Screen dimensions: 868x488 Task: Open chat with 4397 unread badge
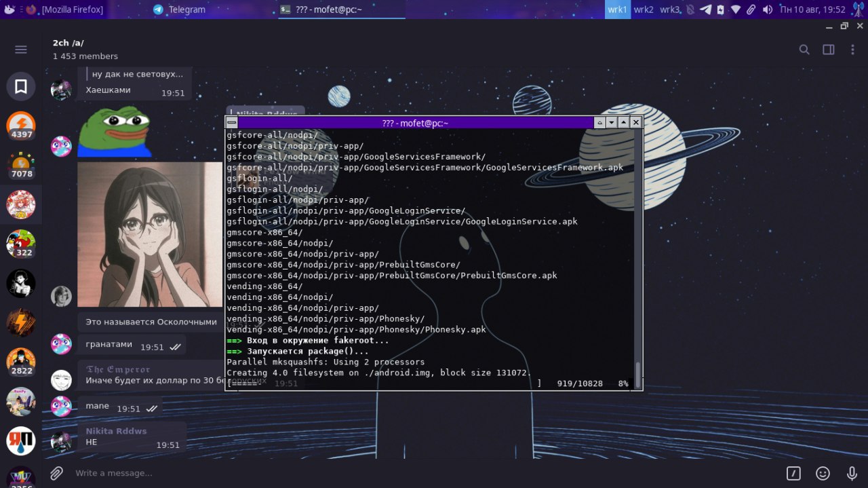click(x=21, y=126)
